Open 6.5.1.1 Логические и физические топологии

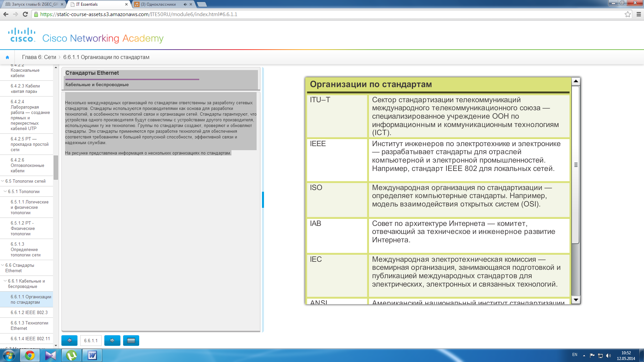(x=26, y=207)
